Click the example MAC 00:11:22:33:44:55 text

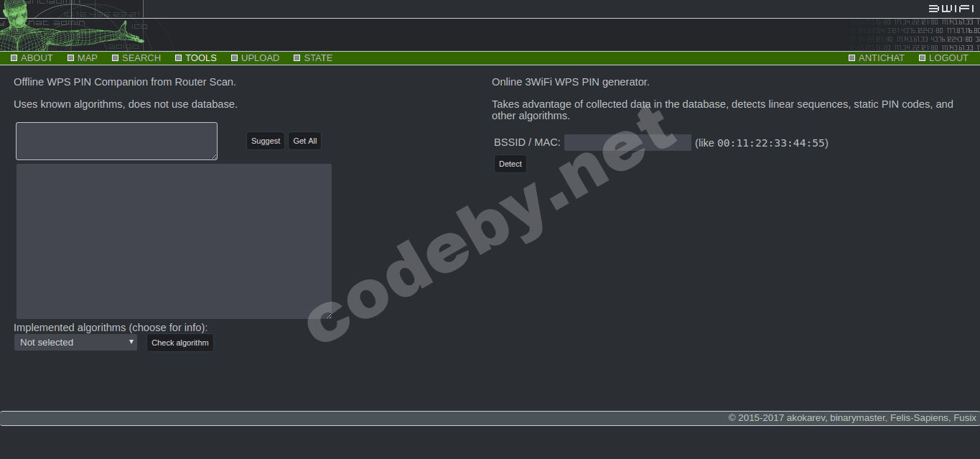point(771,143)
